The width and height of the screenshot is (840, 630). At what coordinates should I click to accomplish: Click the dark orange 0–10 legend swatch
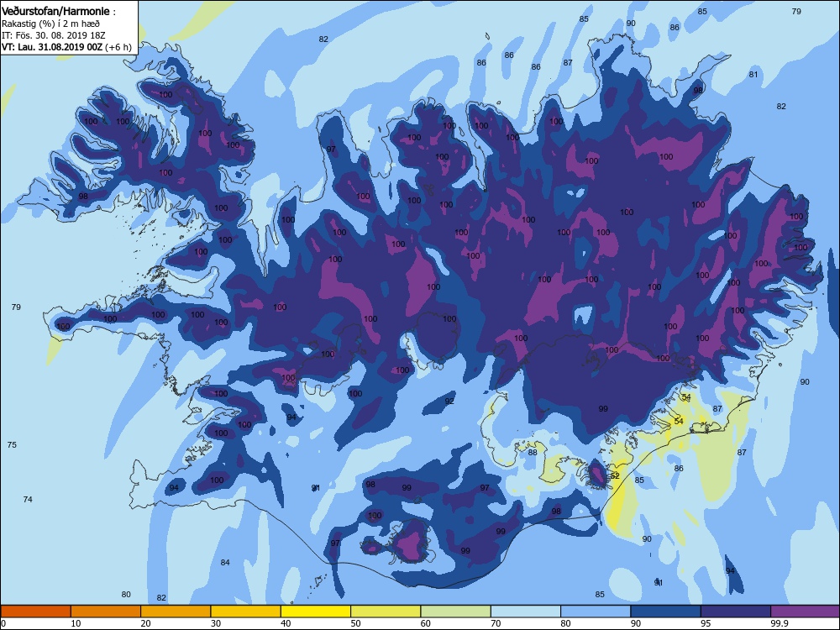(x=36, y=612)
